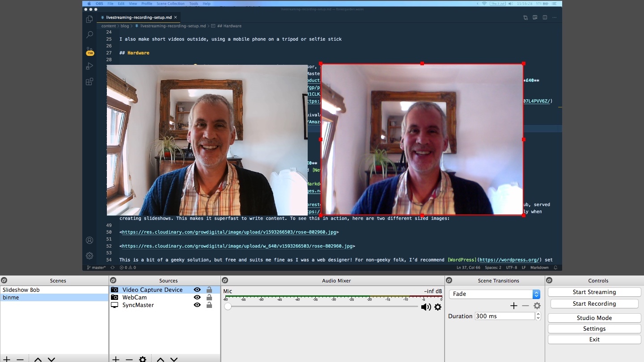This screenshot has height=362, width=644.
Task: Lock the Video Capture Device source
Action: [x=209, y=290]
